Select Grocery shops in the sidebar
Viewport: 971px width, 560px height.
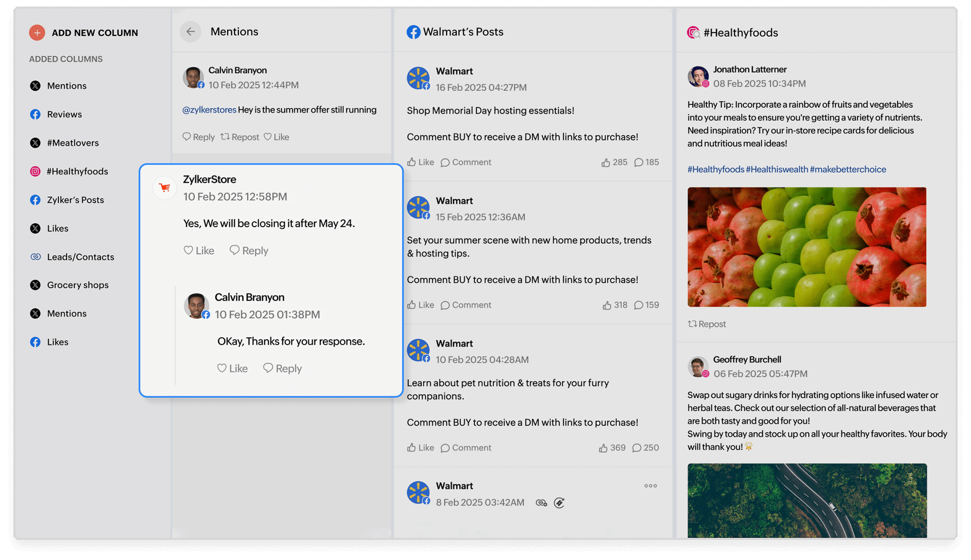[77, 285]
